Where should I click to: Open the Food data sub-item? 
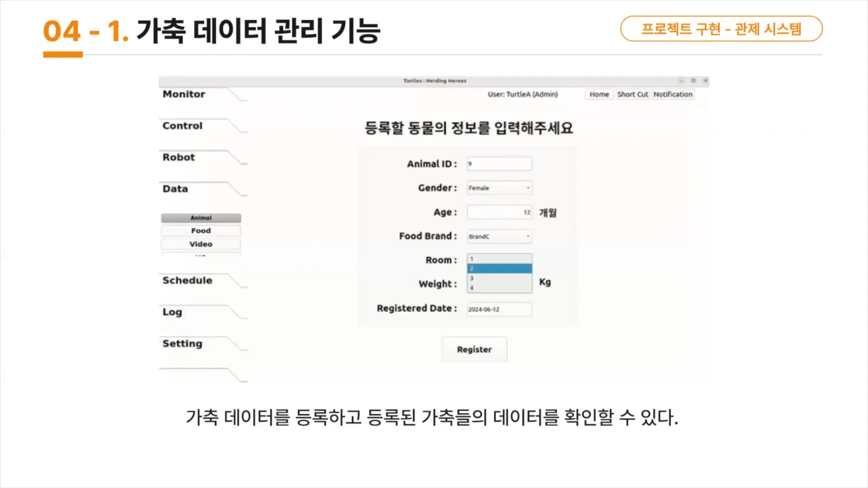pyautogui.click(x=201, y=231)
